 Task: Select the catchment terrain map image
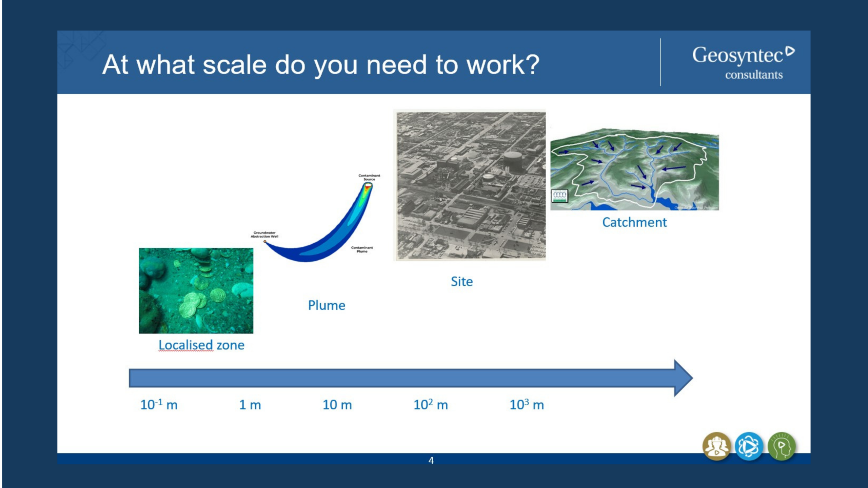click(634, 169)
